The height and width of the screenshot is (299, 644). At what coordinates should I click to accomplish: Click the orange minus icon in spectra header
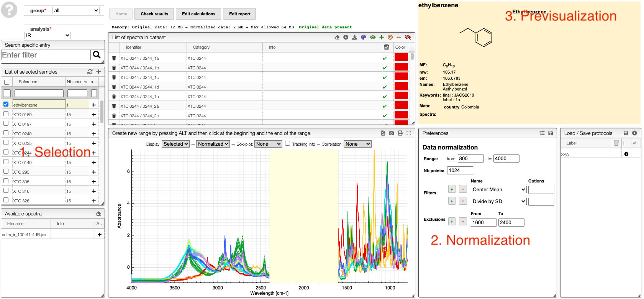[399, 37]
